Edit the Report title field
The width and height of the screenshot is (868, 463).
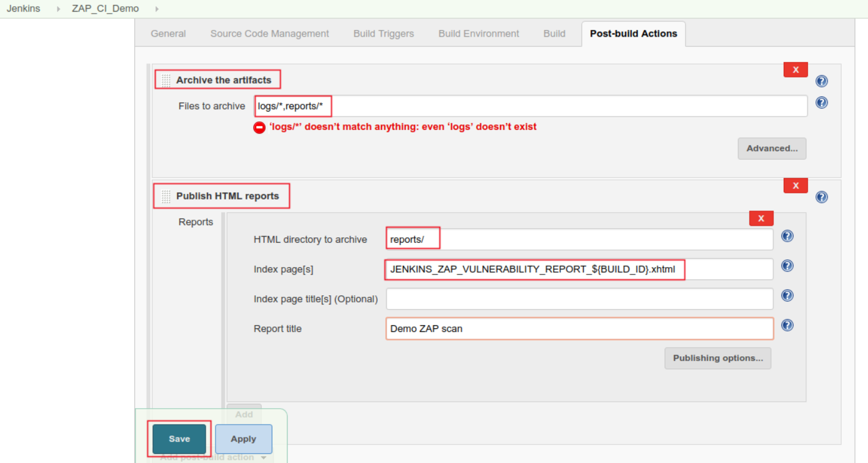[x=579, y=328]
